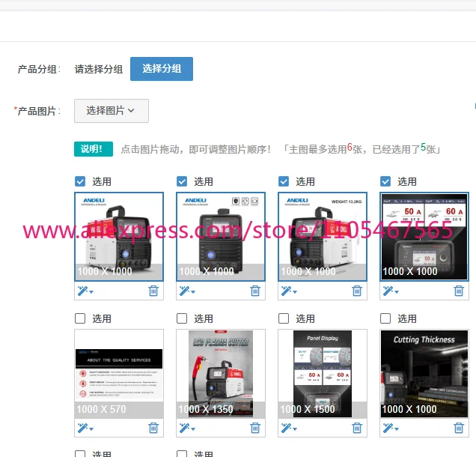
Task: Click the 选择分组 blue button
Action: (162, 69)
